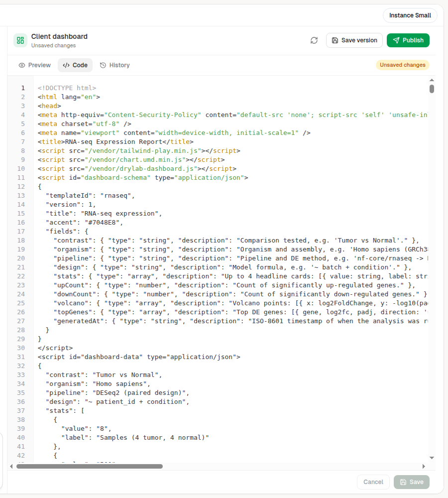Screen dimensions: 448x498
Task: Click the drylab-dashboard.js script line
Action: coord(137,169)
